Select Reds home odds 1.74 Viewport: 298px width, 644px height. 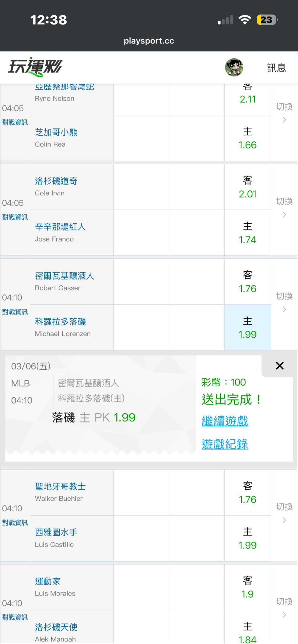click(x=248, y=233)
